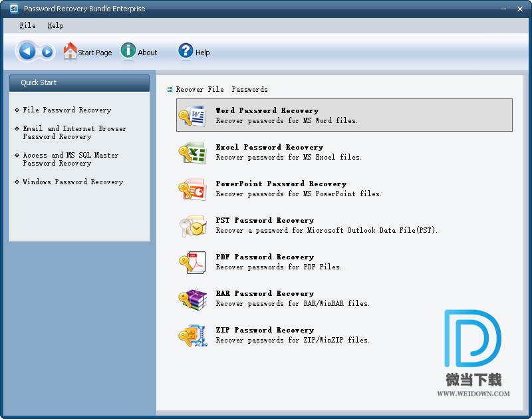Screen dimensions: 532x419
Task: Click 'Recover passwords for RAR/WinRAR files.' text
Action: pyautogui.click(x=293, y=304)
